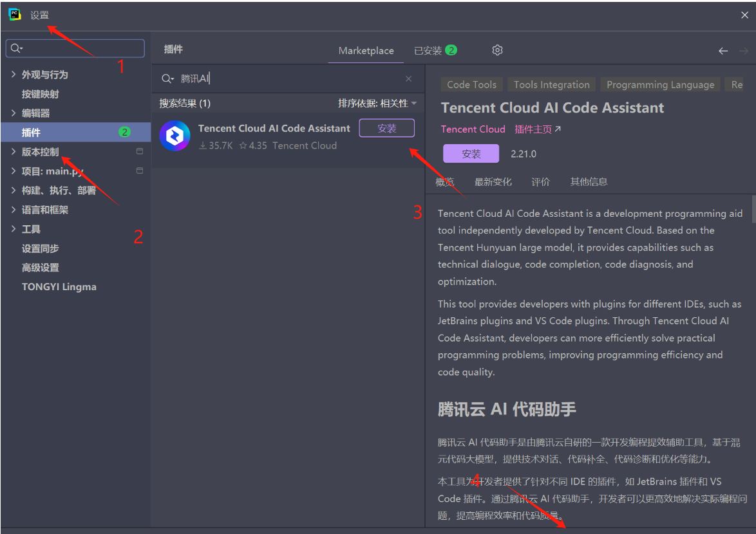Expand the 版本控制 section
This screenshot has height=534, width=756.
pos(14,151)
